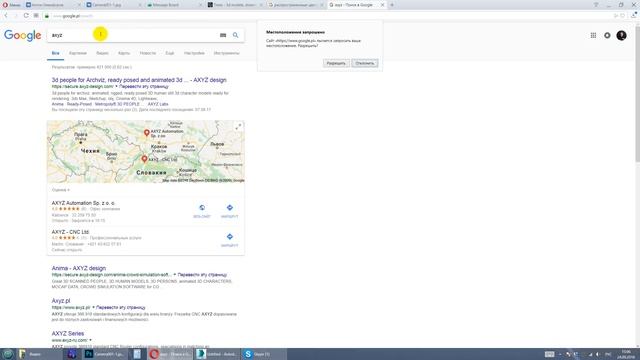Viewport: 640px width, 360px height.
Task: Open the rating filter dropdown below map
Action: pos(61,190)
